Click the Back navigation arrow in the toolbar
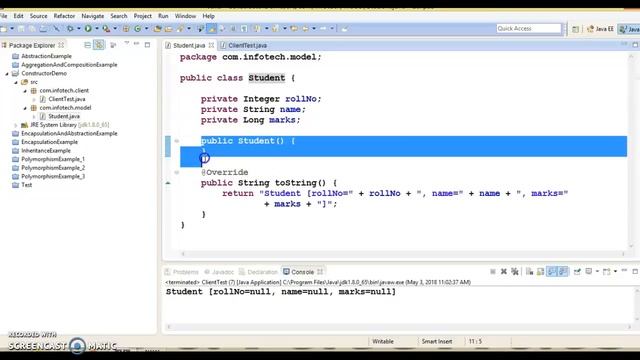This screenshot has height=360, width=640. point(304,29)
